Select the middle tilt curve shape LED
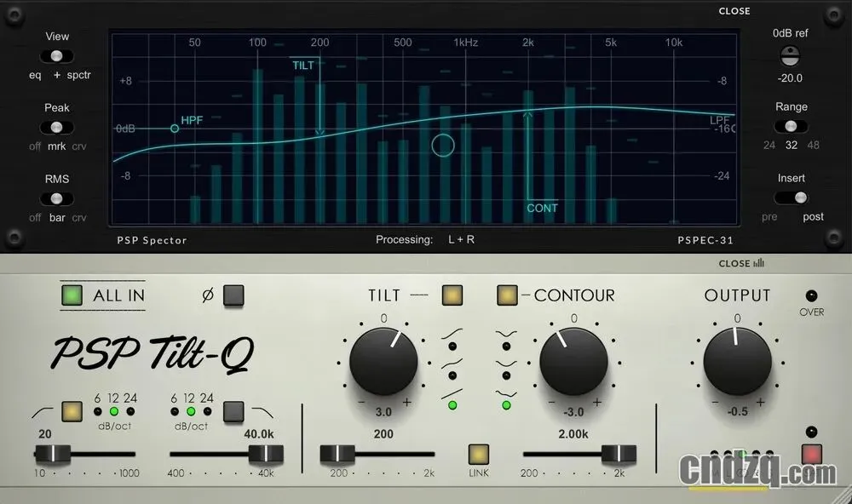The image size is (852, 504). (x=452, y=375)
